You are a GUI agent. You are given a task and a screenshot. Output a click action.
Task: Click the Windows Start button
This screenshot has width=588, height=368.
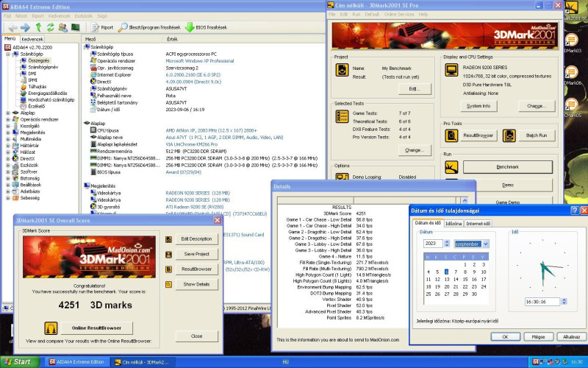tap(20, 362)
